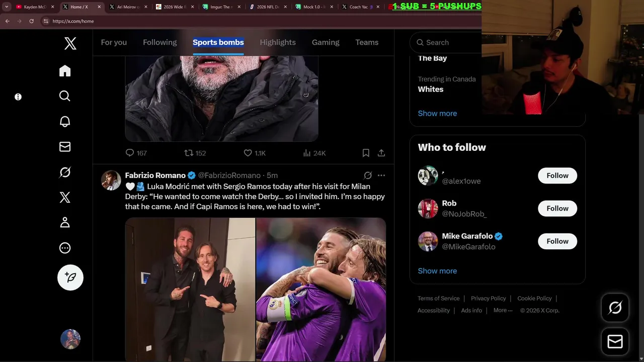Open tab search dropdown chevron
Screen dimensions: 644x362
click(6, 7)
